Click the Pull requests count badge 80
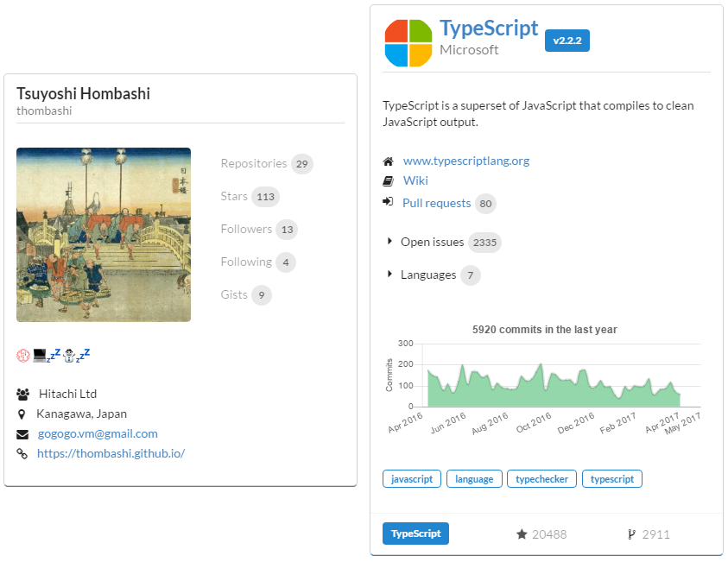 tap(485, 204)
